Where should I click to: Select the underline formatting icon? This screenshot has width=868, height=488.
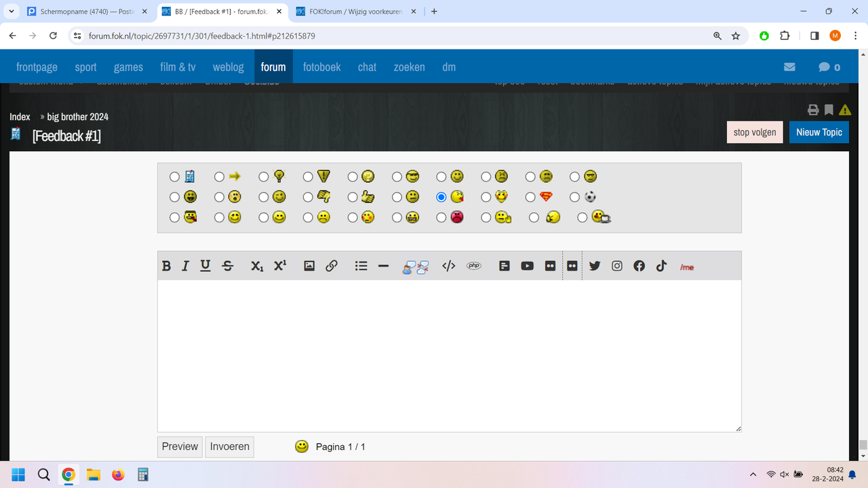(x=205, y=266)
